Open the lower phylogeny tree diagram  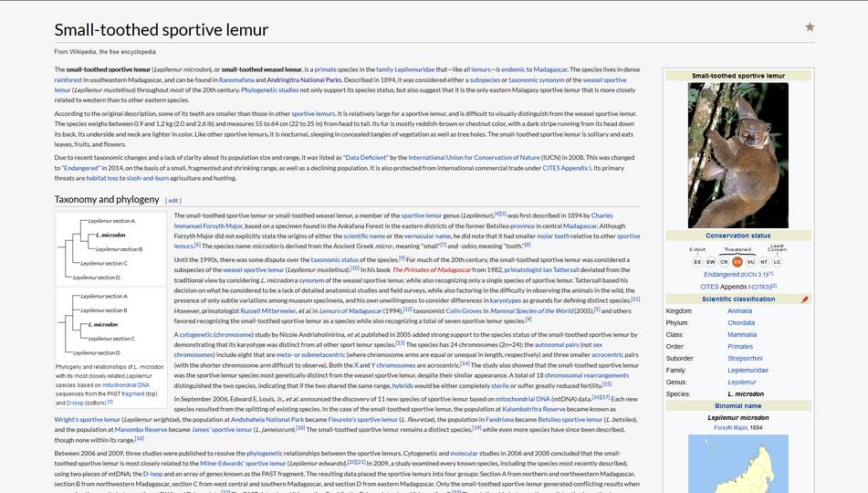point(110,324)
